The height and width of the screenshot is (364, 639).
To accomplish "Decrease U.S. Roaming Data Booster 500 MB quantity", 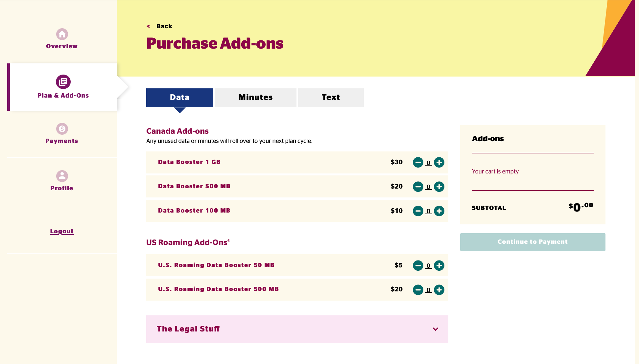I will [417, 289].
